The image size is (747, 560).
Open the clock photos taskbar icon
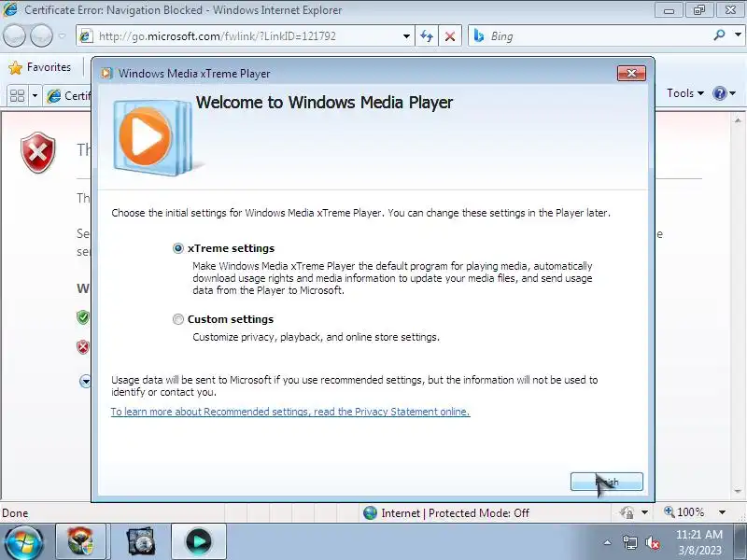coord(141,541)
